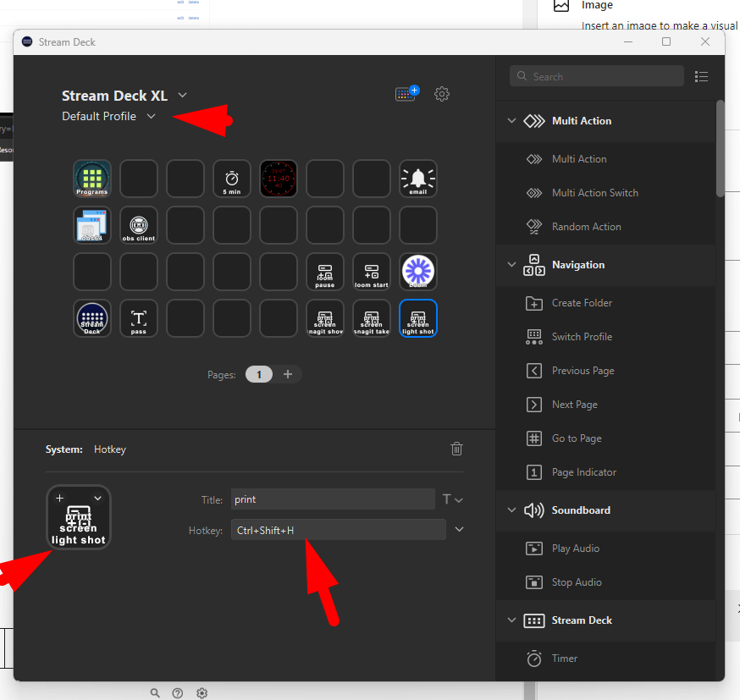This screenshot has width=740, height=700.
Task: Select the obs client key
Action: tap(139, 225)
